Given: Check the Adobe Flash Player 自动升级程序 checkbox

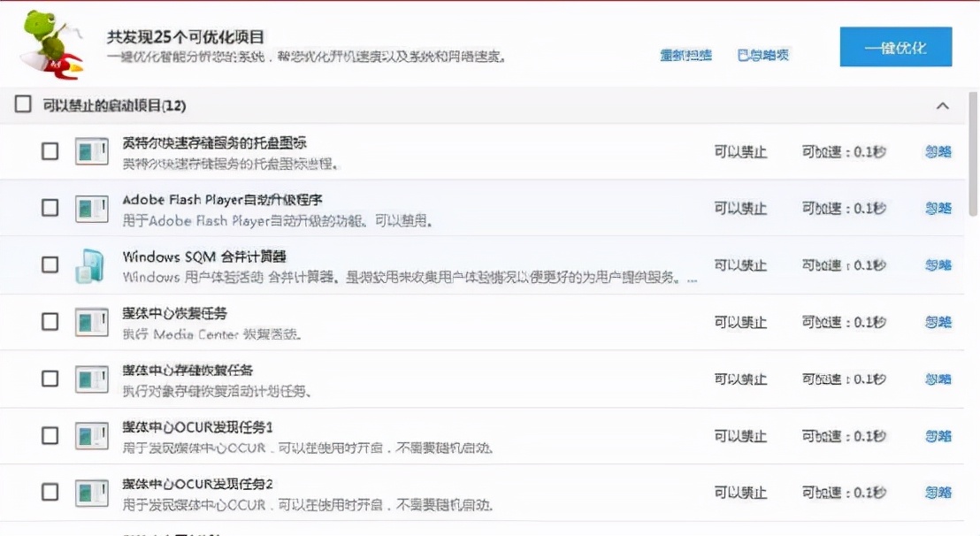Looking at the screenshot, I should point(50,207).
